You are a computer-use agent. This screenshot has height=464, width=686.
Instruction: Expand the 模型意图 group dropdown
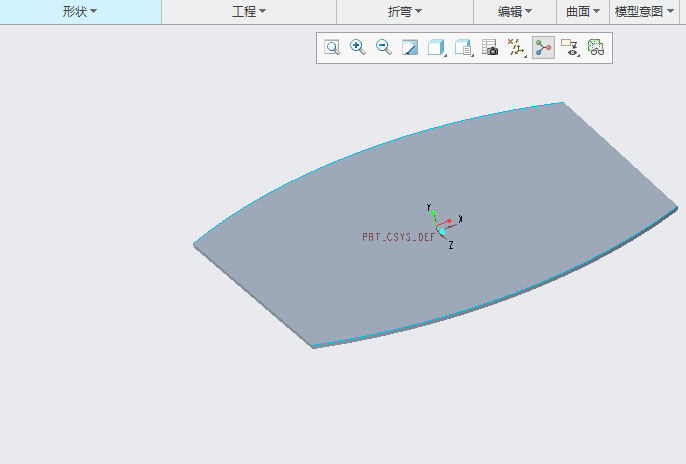(644, 12)
